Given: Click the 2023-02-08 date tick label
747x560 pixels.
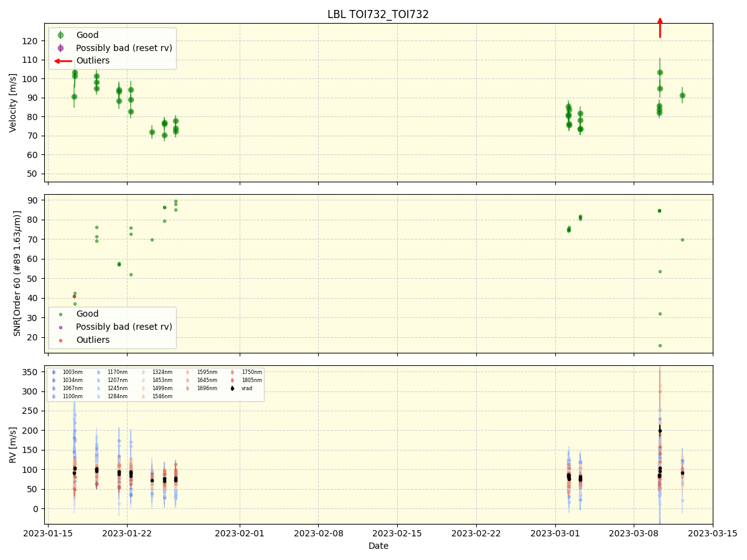Looking at the screenshot, I should tap(318, 533).
